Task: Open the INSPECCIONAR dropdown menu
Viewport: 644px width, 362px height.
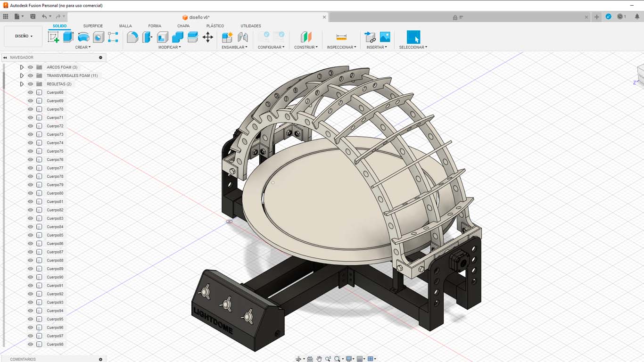Action: click(342, 47)
